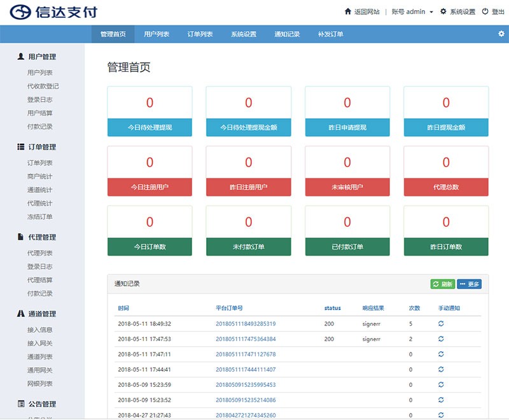Click the 信达支付 logo icon
Screen dimensions: 509x420
coord(20,10)
